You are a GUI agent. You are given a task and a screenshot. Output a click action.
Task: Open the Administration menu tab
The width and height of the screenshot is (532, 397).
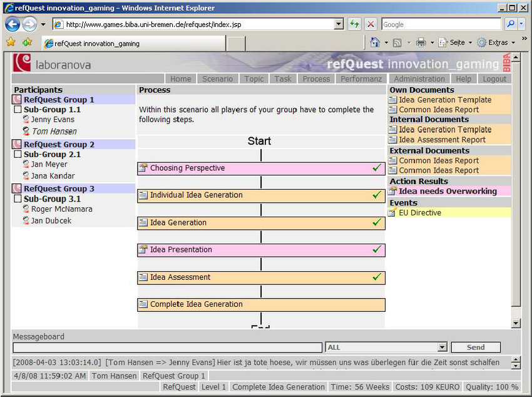tap(419, 79)
